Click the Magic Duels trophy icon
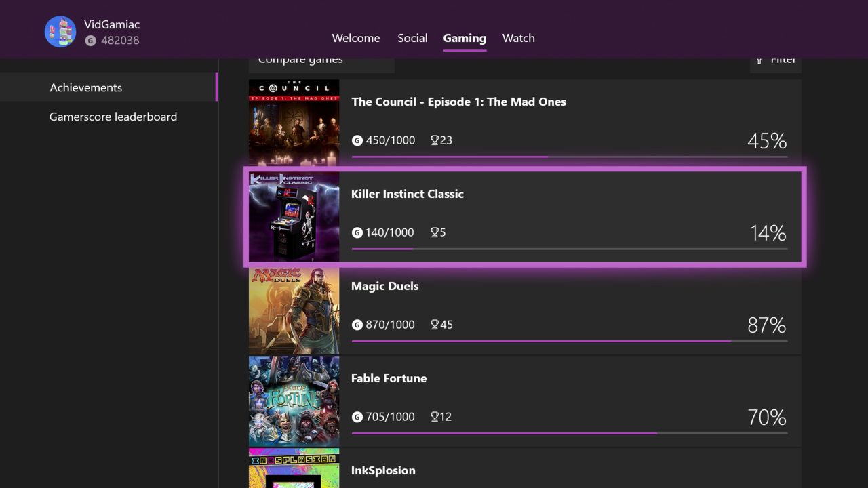The height and width of the screenshot is (488, 868). pyautogui.click(x=435, y=325)
